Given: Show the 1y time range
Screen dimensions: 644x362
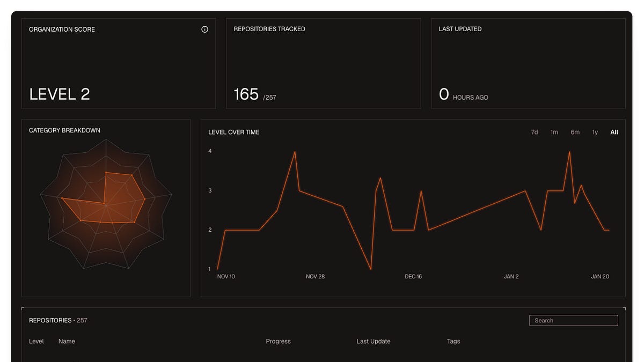Looking at the screenshot, I should click(x=595, y=132).
